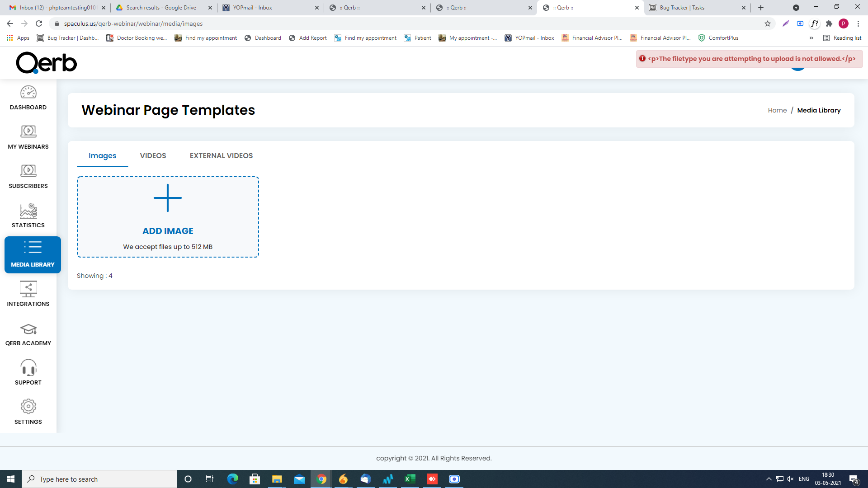This screenshot has height=488, width=868.
Task: Bookmark this page with star icon
Action: coord(768,23)
